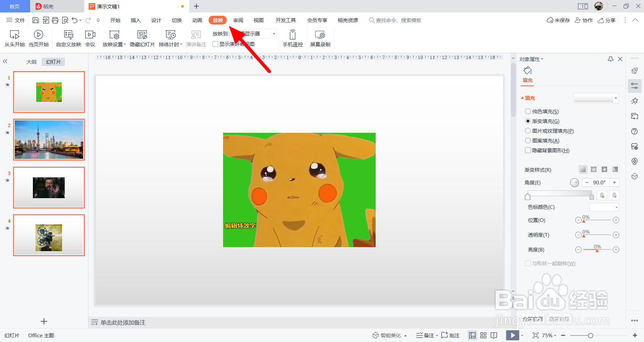The height and width of the screenshot is (342, 644).
Task: Remove gradient stop with delete icon
Action: coord(614,195)
